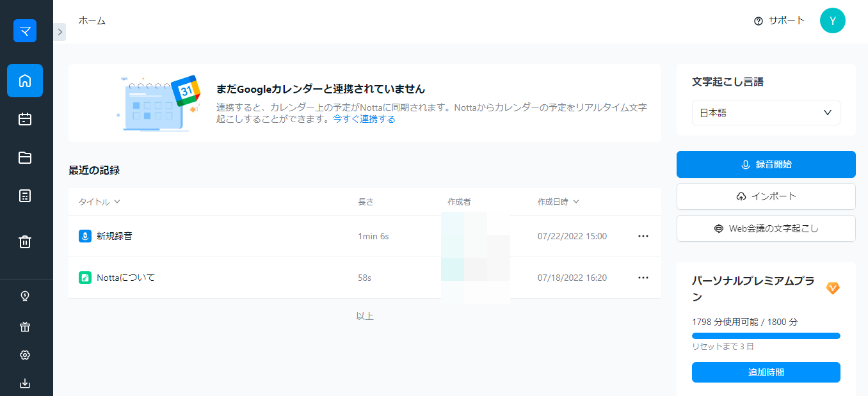
Task: Open the Home icon in sidebar
Action: click(25, 81)
